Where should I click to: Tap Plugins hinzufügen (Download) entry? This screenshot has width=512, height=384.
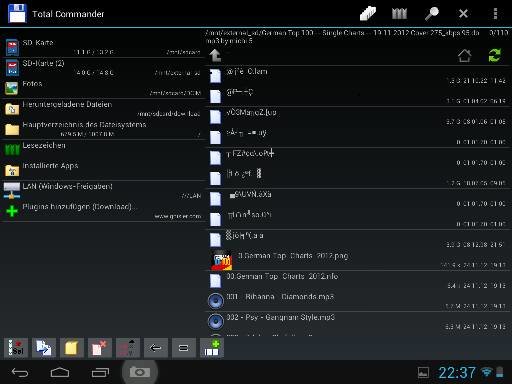coord(103,211)
